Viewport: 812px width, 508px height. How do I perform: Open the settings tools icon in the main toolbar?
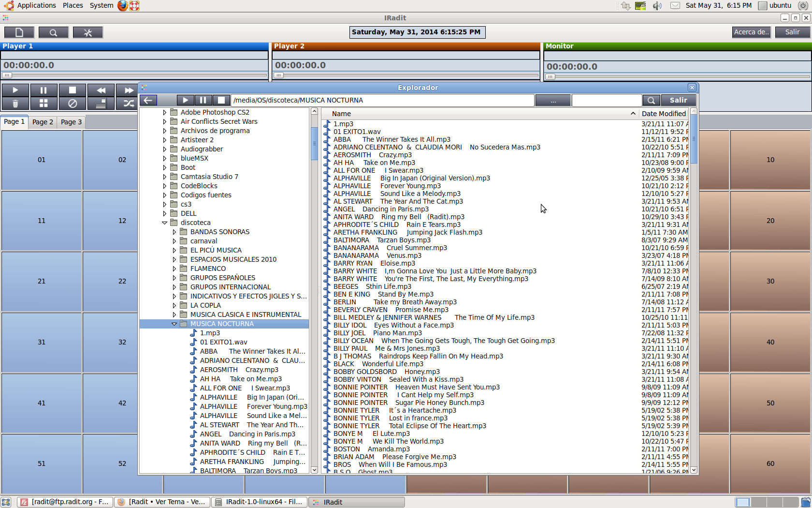[87, 32]
